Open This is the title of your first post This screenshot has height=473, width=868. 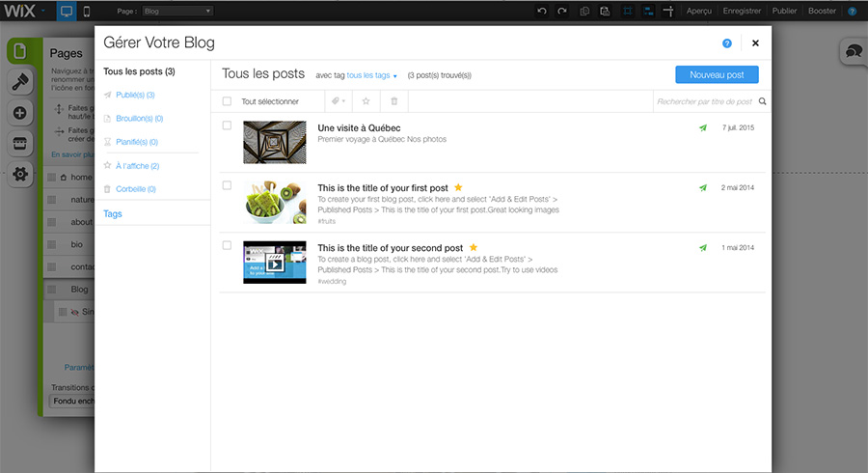coord(383,188)
